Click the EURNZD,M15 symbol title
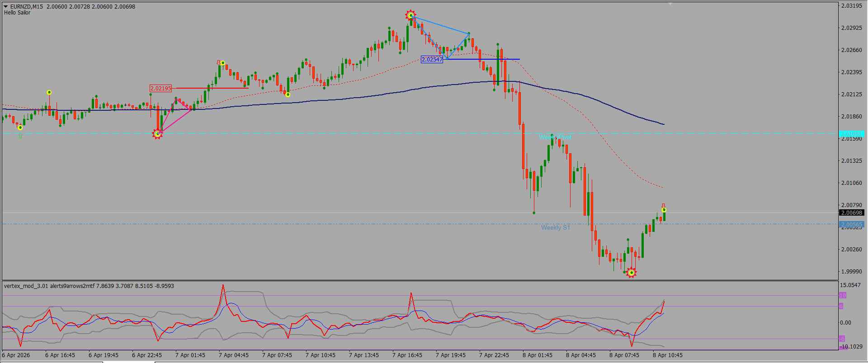The height and width of the screenshot is (363, 868). [x=27, y=6]
